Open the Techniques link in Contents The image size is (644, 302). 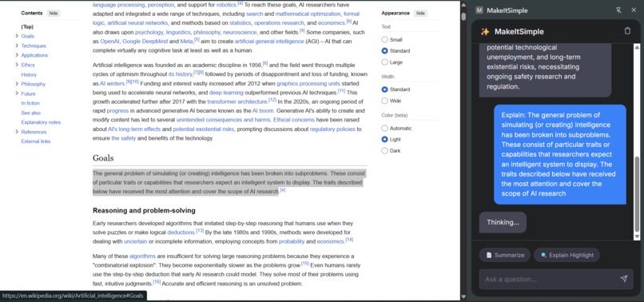pyautogui.click(x=34, y=46)
